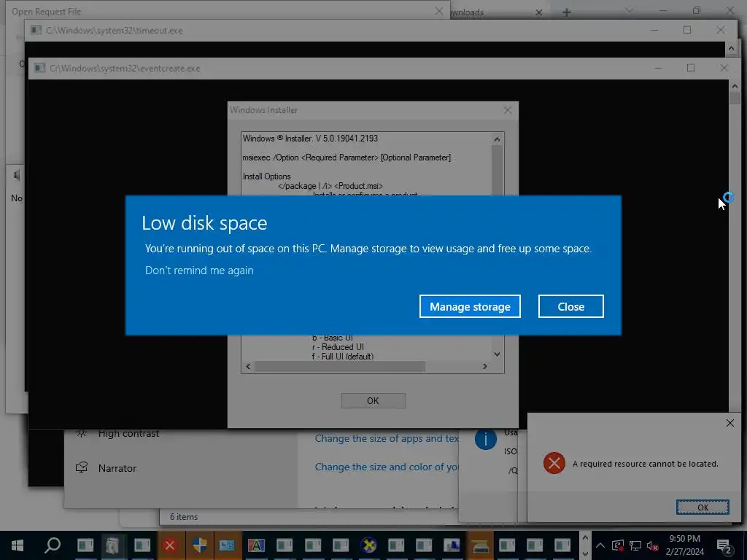Screen dimensions: 747x560
Task: Click the timeout.exe window title icon
Action: 36,30
